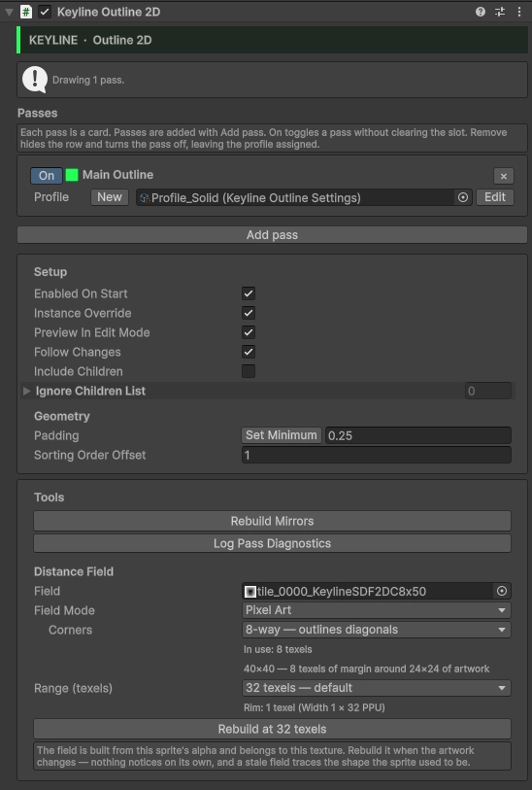Open the Range (texels) dropdown
Screen dimensions: 532x790
click(x=376, y=688)
